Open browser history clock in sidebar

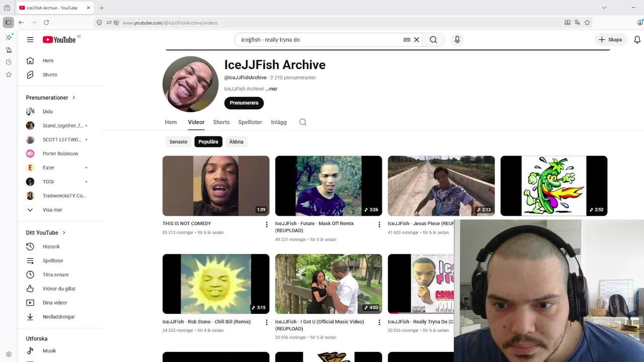pos(9,62)
